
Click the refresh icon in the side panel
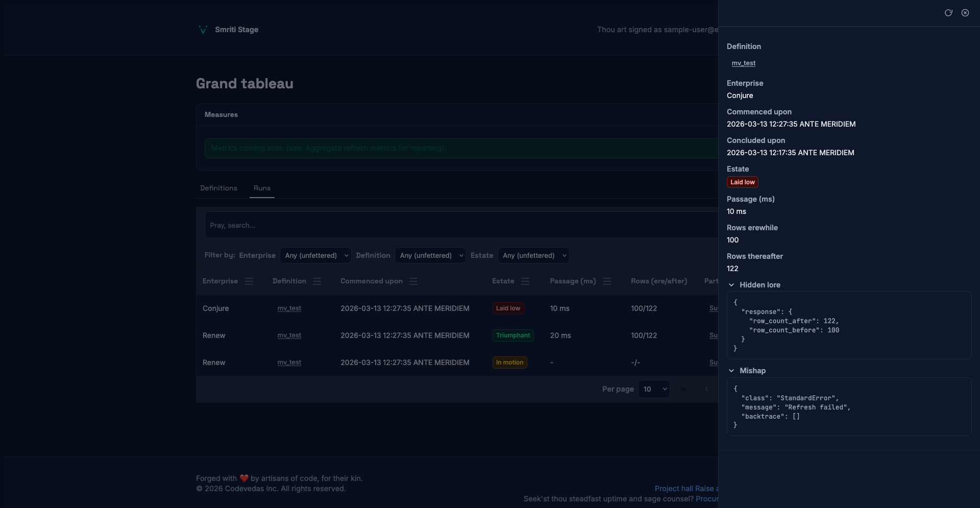point(948,13)
